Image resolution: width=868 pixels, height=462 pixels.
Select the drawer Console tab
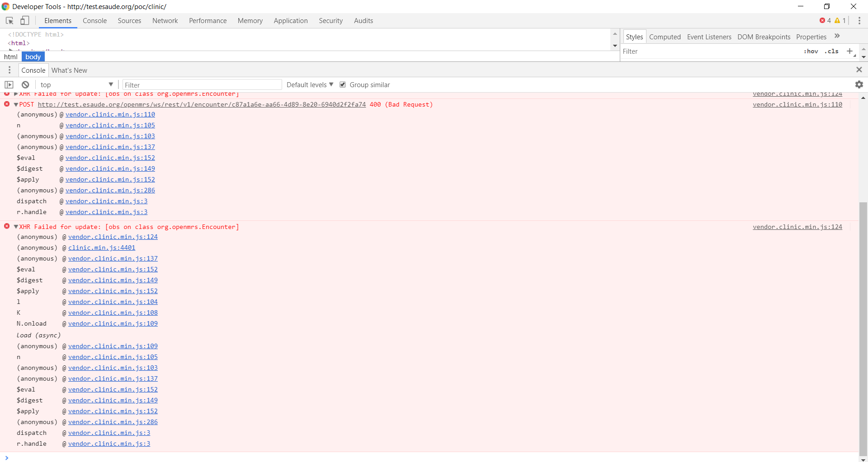click(33, 70)
